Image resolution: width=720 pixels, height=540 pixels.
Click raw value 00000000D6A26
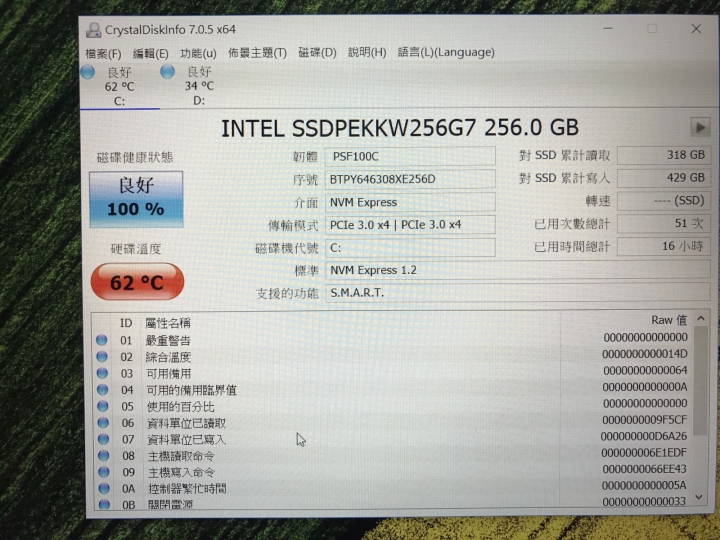point(644,436)
